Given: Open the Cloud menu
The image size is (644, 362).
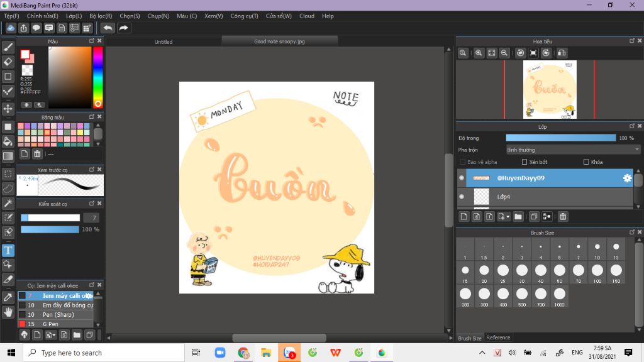Looking at the screenshot, I should [307, 16].
